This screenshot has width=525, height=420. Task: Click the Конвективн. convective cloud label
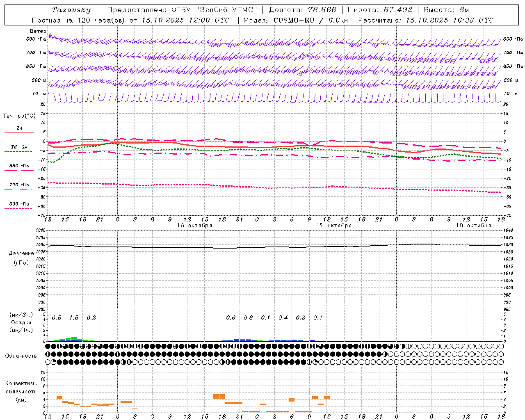coord(21,384)
